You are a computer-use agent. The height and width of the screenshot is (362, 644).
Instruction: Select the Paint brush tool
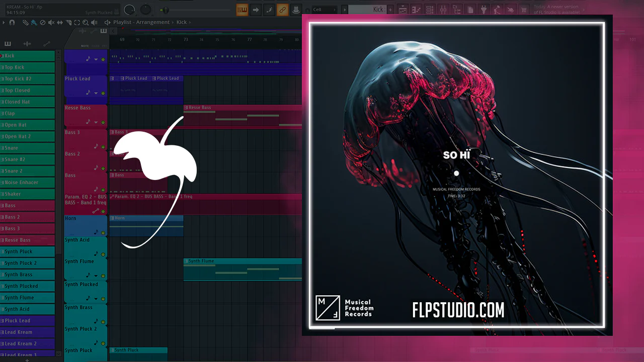coord(34,23)
